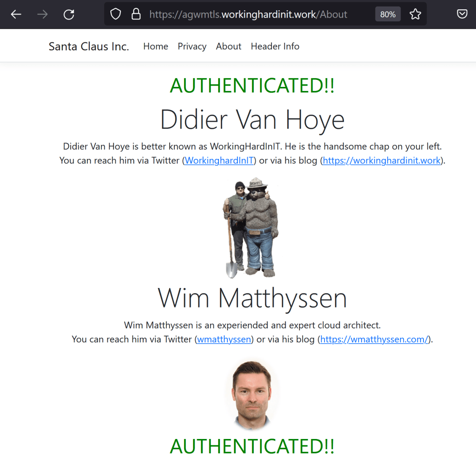The image size is (476, 458).
Task: Click the photo of man with bear statue
Action: (251, 228)
